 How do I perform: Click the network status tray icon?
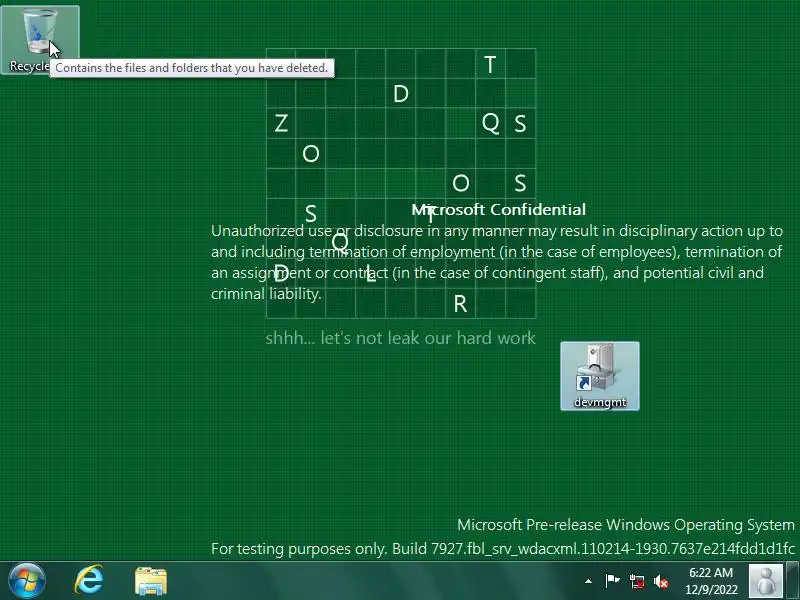point(636,581)
